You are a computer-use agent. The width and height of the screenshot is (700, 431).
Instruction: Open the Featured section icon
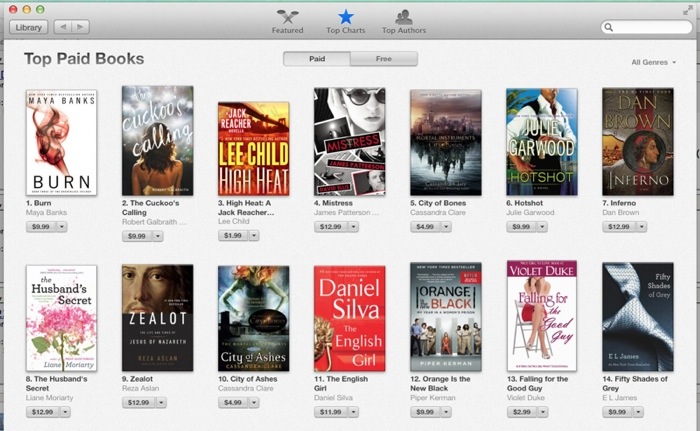point(288,17)
